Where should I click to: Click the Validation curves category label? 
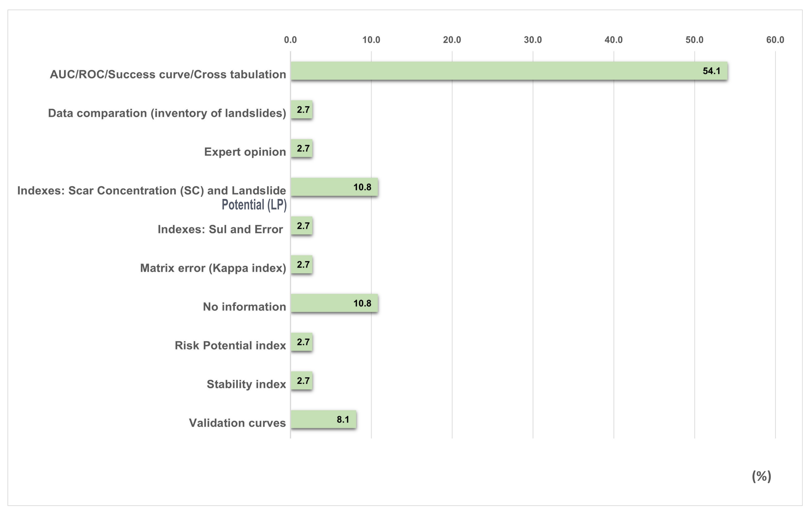(x=237, y=423)
